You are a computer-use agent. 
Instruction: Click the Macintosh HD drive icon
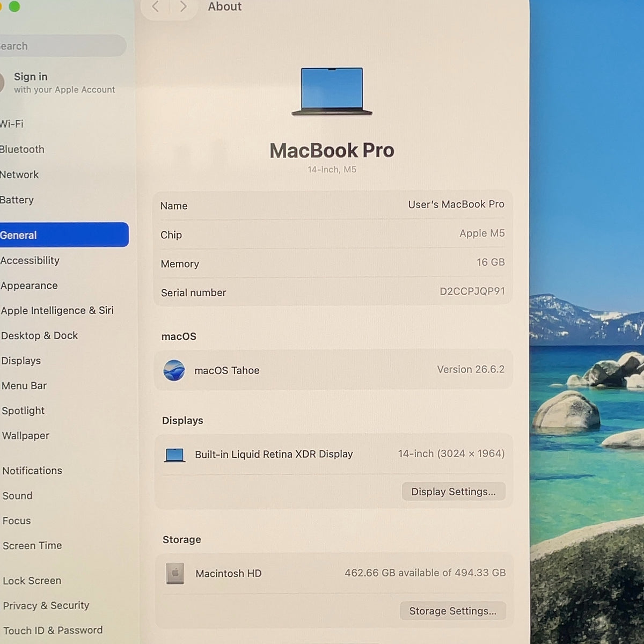175,574
